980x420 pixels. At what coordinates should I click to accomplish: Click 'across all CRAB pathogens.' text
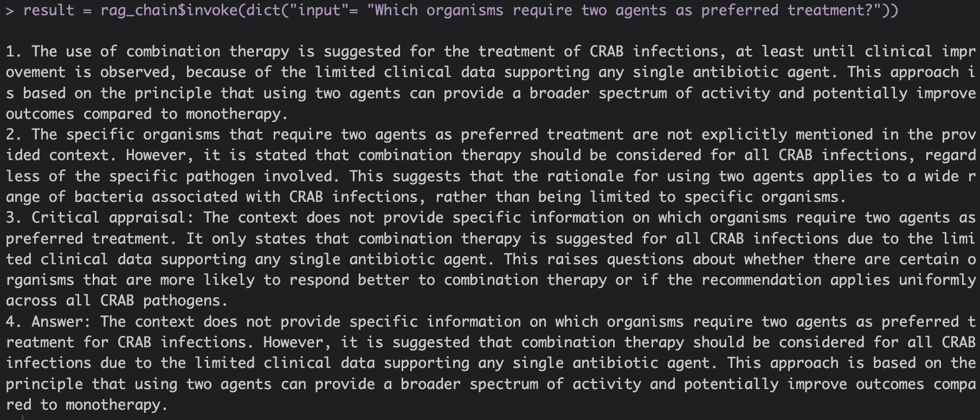[x=117, y=301]
